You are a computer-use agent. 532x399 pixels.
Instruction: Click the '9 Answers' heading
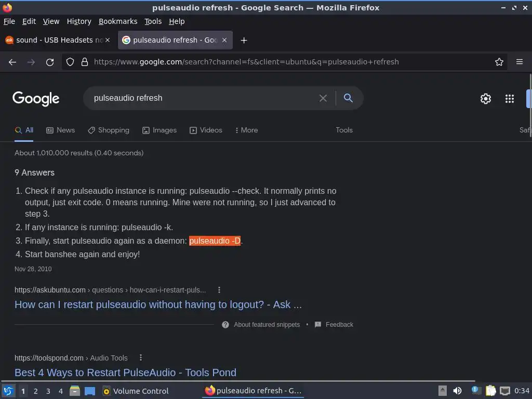click(35, 172)
